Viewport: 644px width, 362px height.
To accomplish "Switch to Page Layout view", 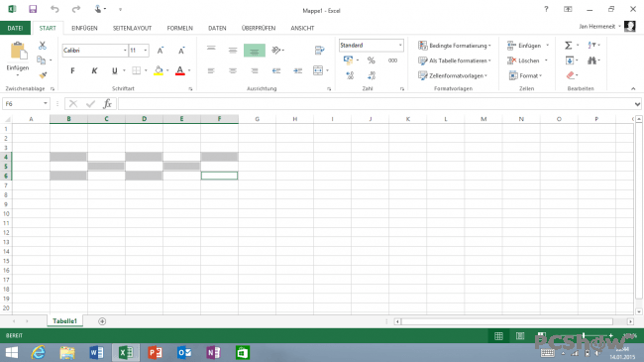I will tap(520, 336).
